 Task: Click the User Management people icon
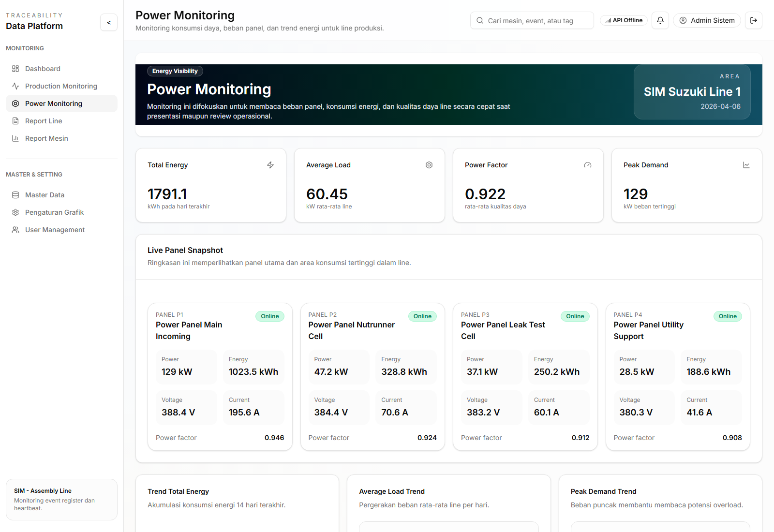coord(15,230)
